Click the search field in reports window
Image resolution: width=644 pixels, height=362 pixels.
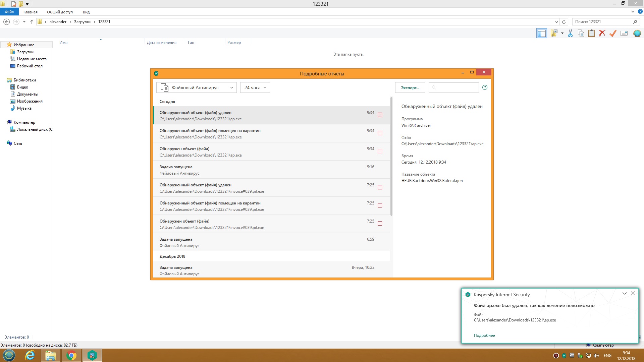(x=456, y=87)
